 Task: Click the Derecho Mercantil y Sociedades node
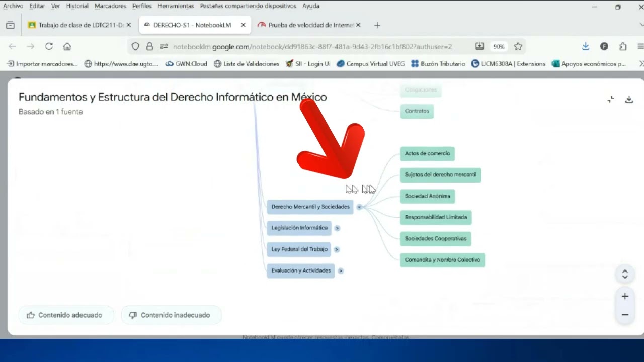310,207
